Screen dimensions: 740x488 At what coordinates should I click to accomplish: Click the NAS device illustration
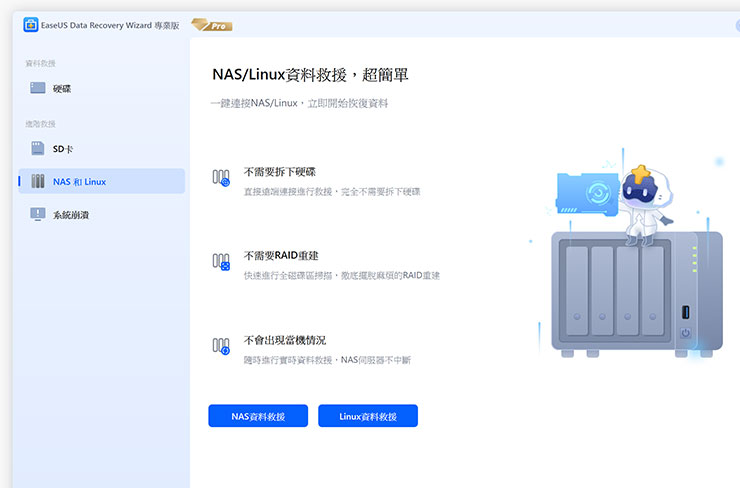point(637,294)
